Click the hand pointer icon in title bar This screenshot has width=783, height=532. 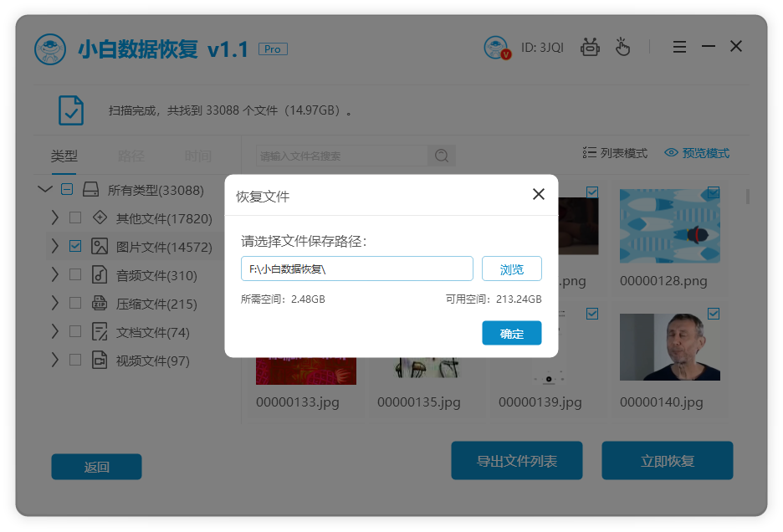click(x=622, y=47)
